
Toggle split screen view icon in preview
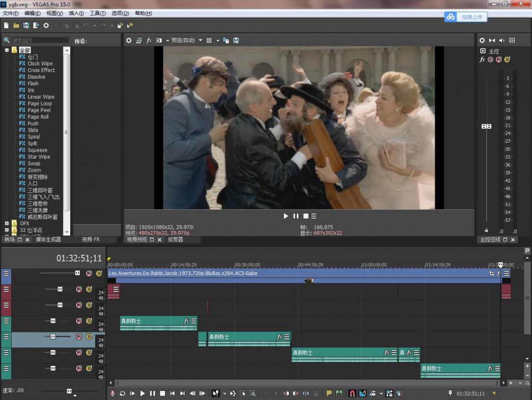[x=159, y=40]
